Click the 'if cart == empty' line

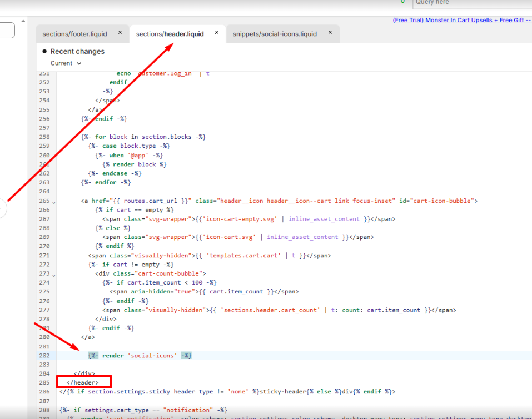135,209
